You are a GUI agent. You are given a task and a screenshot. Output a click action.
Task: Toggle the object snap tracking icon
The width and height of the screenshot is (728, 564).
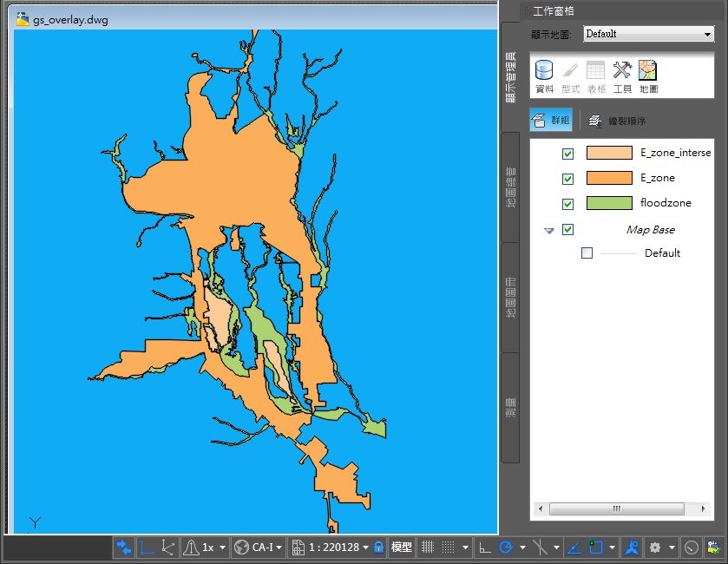pyautogui.click(x=574, y=548)
